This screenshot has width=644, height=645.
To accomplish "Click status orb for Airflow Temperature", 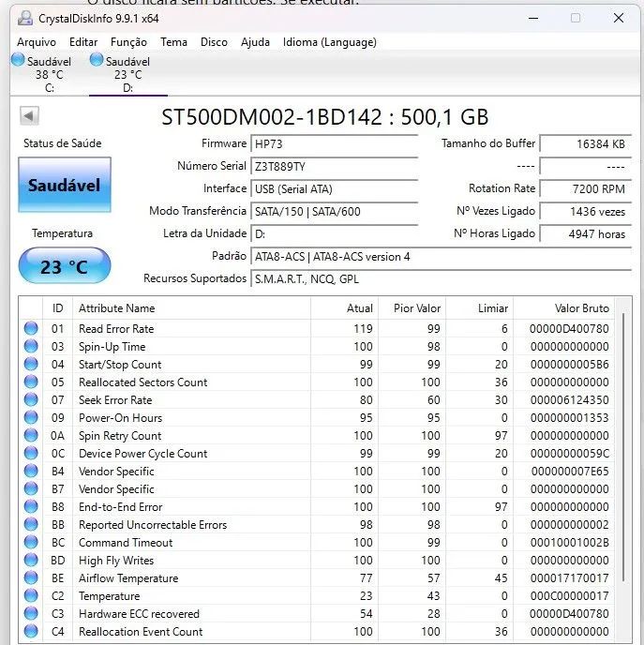I will (x=31, y=577).
